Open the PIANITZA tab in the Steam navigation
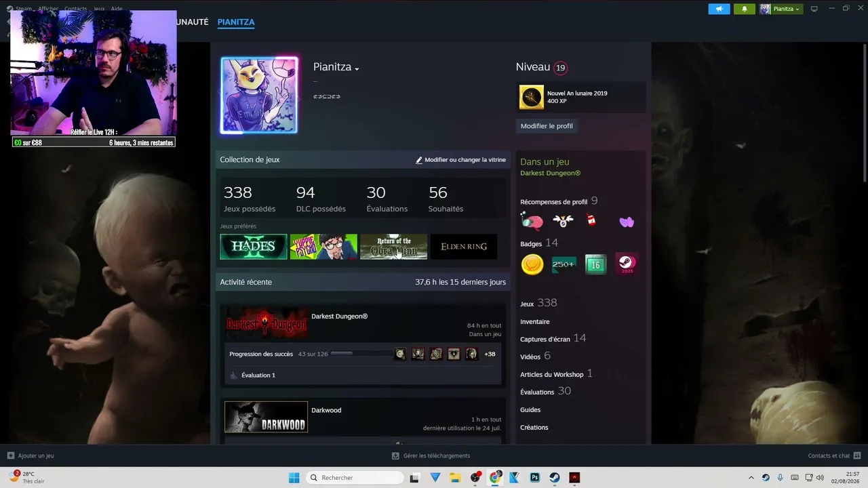 pyautogui.click(x=236, y=22)
